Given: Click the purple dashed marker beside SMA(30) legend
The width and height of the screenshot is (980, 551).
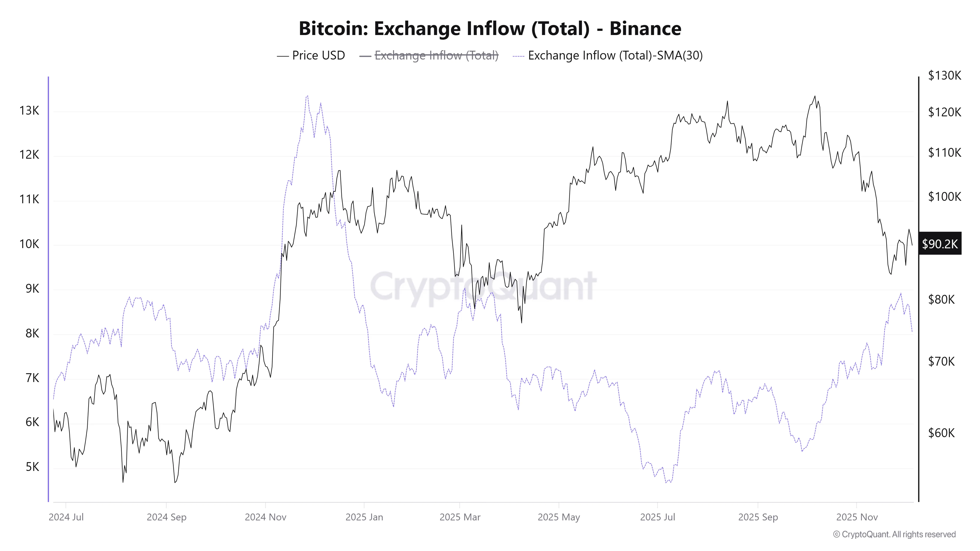Looking at the screenshot, I should coord(518,56).
